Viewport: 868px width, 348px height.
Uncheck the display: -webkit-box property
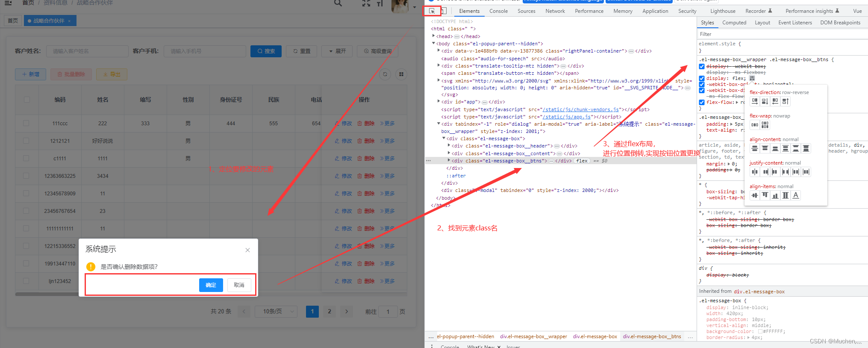click(x=702, y=66)
